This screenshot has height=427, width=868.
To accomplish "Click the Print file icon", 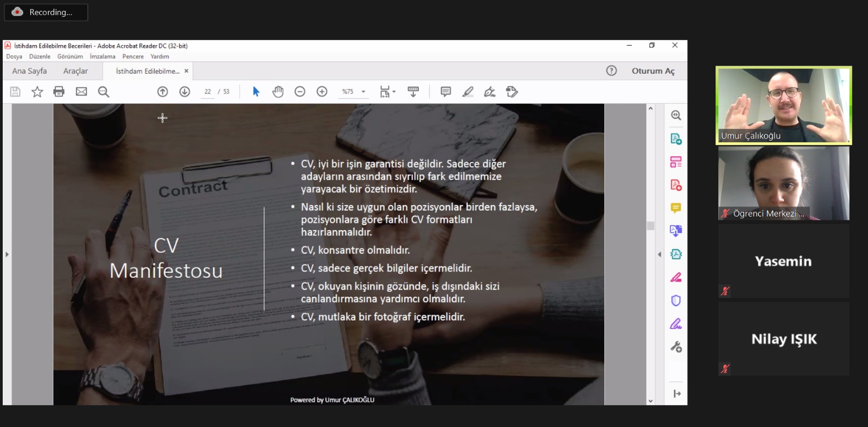I will coord(59,92).
